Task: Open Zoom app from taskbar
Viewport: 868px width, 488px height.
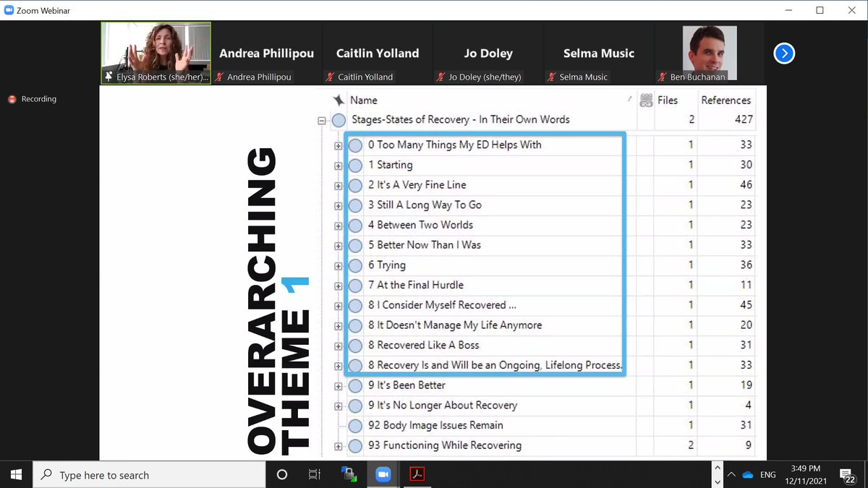Action: coord(383,475)
